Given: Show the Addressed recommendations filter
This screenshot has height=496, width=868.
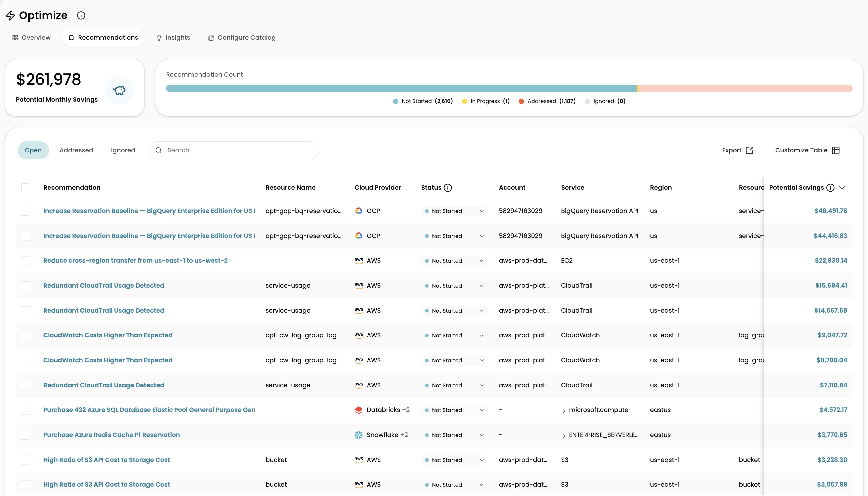Looking at the screenshot, I should tap(76, 150).
